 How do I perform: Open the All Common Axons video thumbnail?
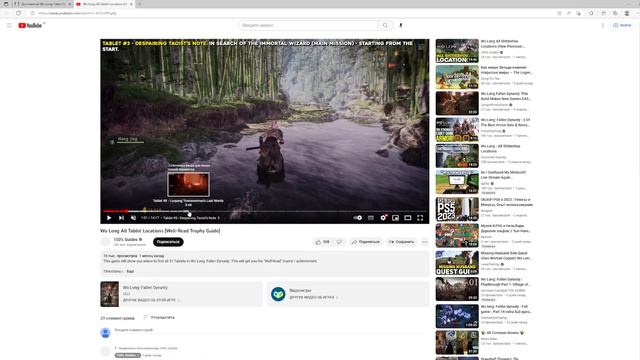(457, 342)
